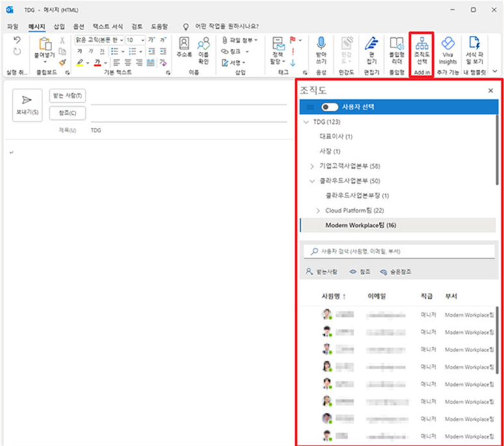
Task: Select the 대표이사 (1) tree item
Action: coord(336,137)
